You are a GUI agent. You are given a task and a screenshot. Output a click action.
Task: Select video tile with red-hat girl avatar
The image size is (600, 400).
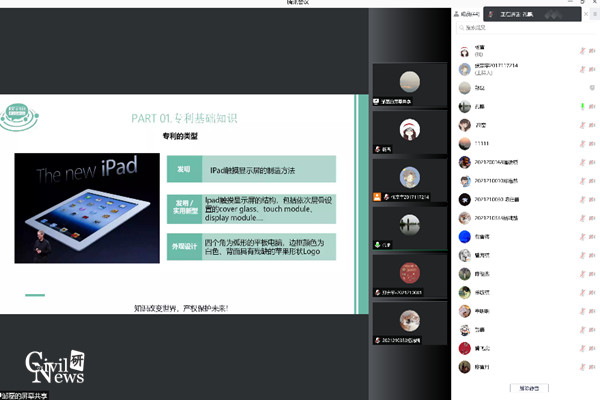(409, 131)
